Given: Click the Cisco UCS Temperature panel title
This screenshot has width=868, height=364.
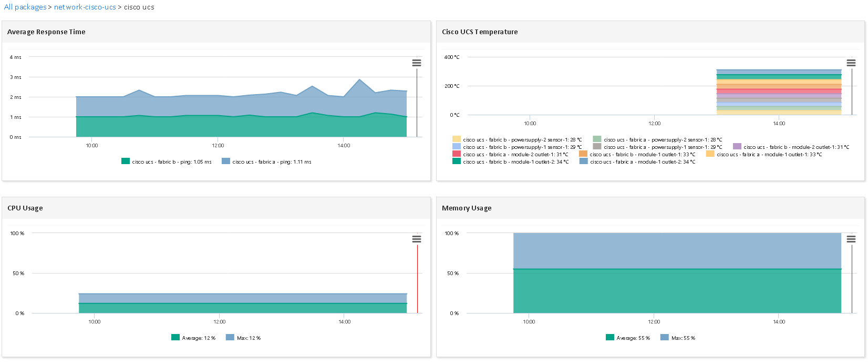Looking at the screenshot, I should [x=480, y=32].
